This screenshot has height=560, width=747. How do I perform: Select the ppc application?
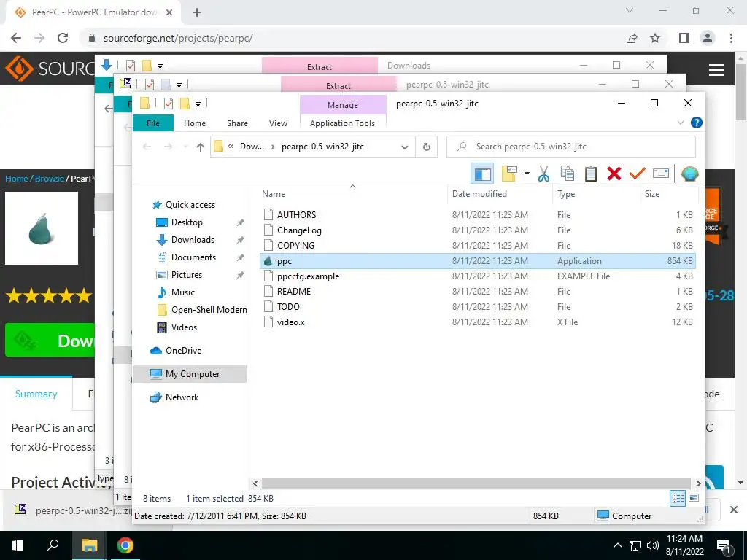point(477,261)
